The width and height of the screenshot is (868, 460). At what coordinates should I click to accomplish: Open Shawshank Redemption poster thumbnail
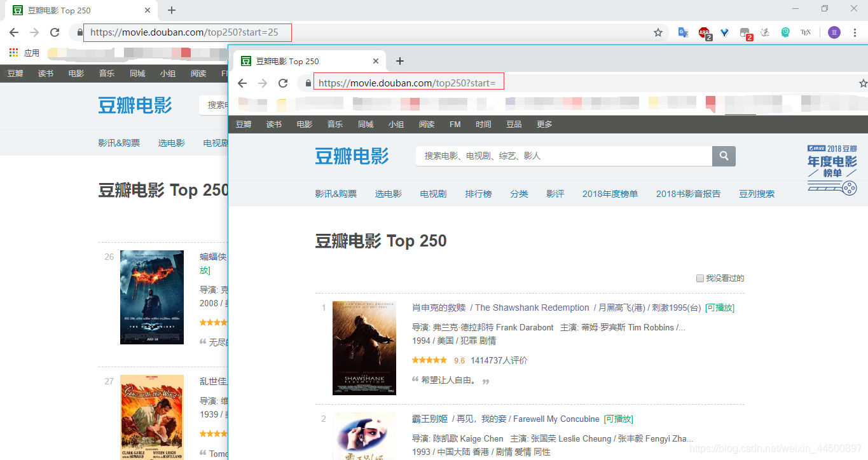point(364,348)
